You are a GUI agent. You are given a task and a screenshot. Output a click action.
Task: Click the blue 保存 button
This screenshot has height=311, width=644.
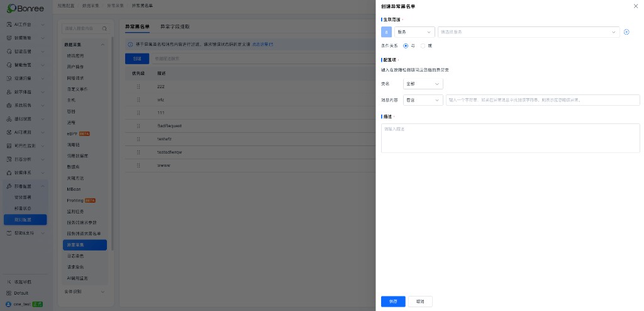(x=393, y=302)
